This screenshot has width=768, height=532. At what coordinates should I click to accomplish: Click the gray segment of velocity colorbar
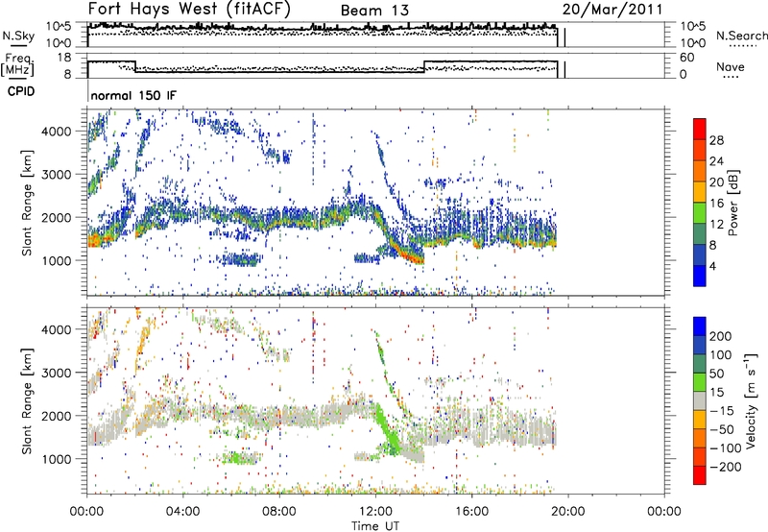[x=700, y=400]
